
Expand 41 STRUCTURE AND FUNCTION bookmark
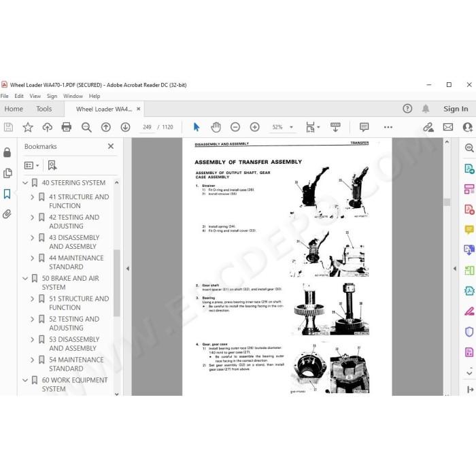(x=32, y=197)
